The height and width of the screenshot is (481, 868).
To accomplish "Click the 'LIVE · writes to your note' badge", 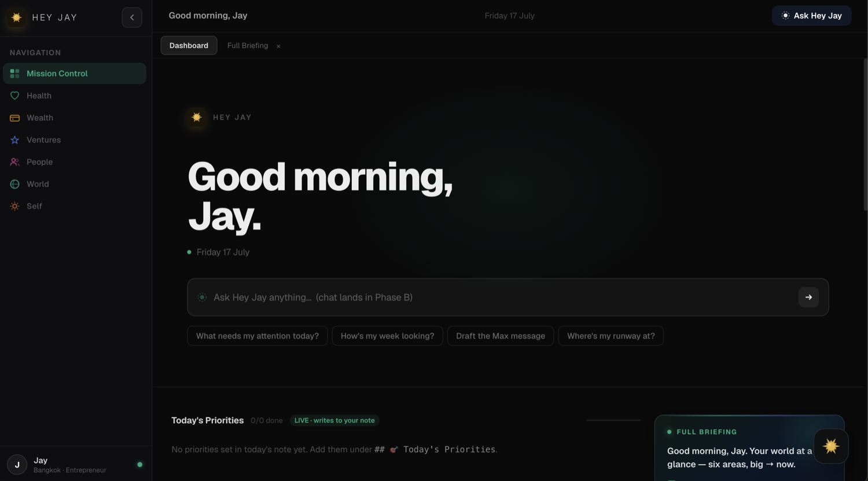I will pyautogui.click(x=334, y=420).
